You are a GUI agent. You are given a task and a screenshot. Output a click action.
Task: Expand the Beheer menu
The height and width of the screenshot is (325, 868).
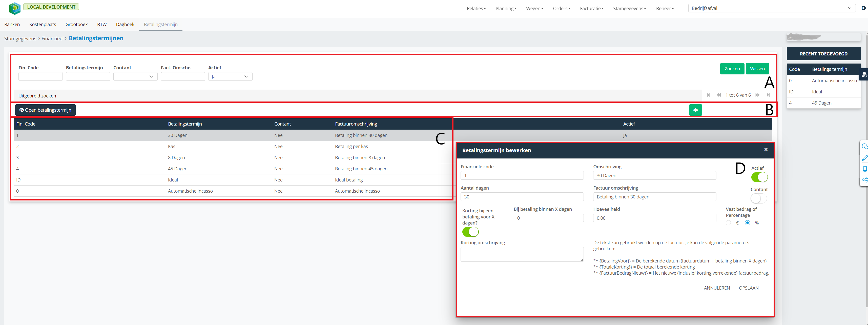click(x=665, y=8)
